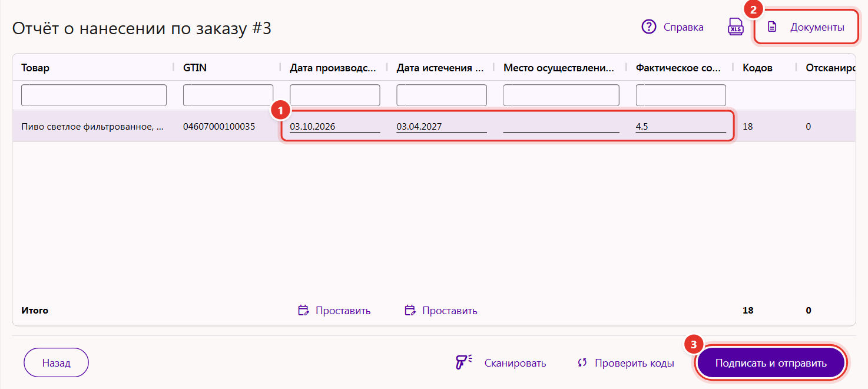This screenshot has height=389, width=868.
Task: Click the Справка link text
Action: pos(684,27)
